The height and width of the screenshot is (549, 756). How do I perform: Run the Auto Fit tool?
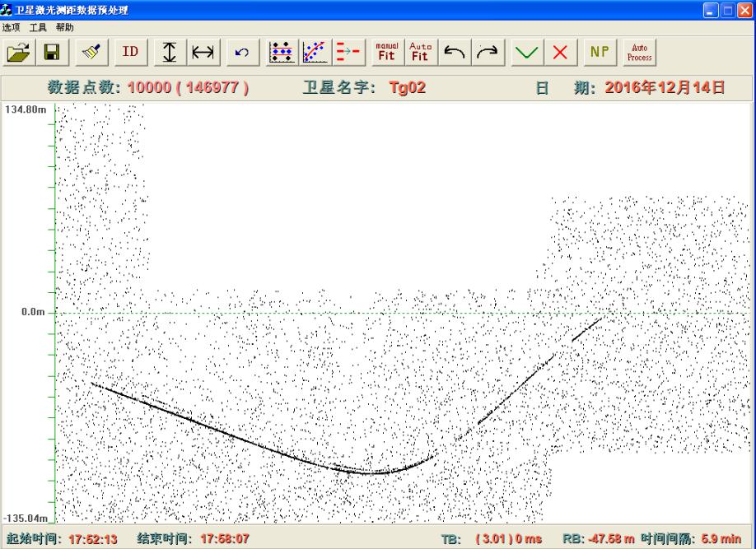[420, 53]
